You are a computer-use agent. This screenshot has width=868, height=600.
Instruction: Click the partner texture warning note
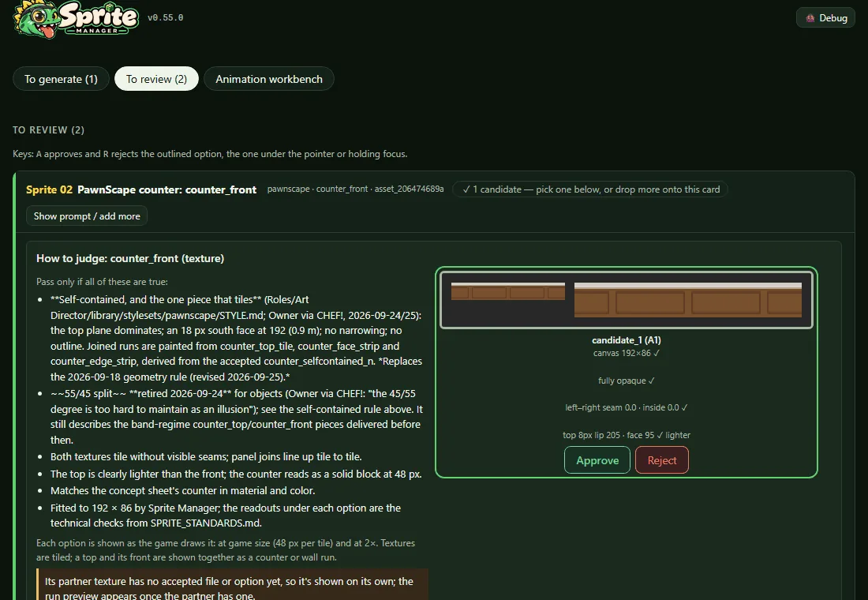click(233, 584)
